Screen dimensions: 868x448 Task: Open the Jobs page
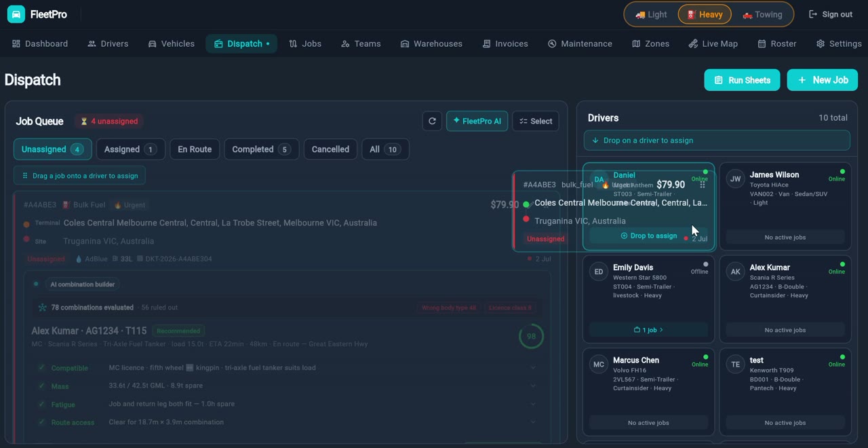click(x=305, y=43)
